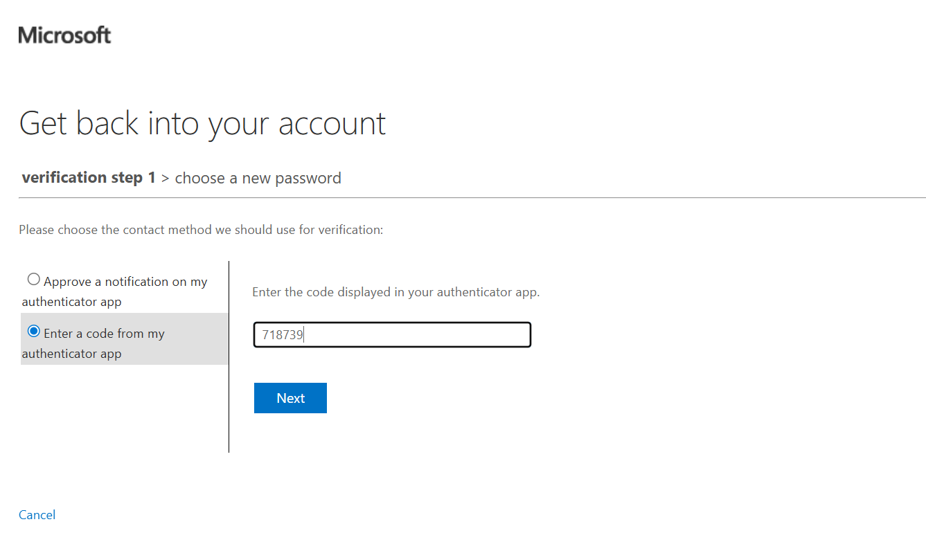
Task: Click the Microsoft logo
Action: 64,35
